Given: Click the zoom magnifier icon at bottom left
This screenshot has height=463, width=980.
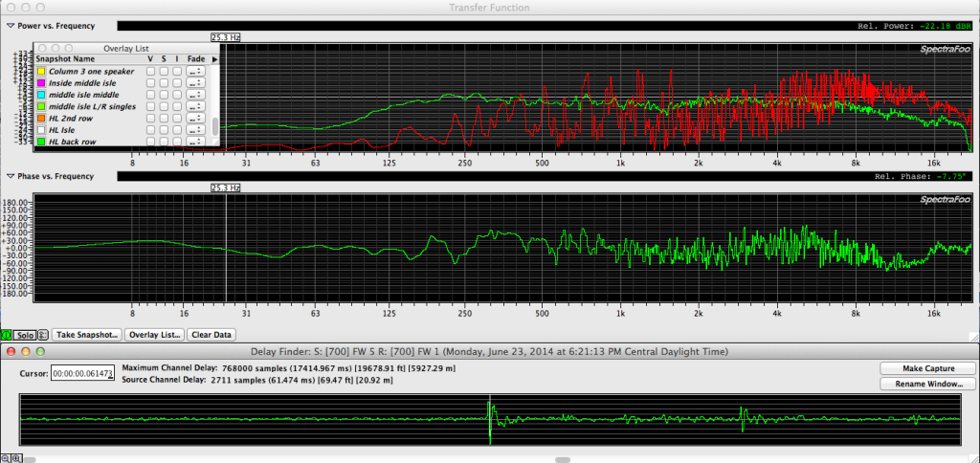Looking at the screenshot, I should pyautogui.click(x=5, y=457).
